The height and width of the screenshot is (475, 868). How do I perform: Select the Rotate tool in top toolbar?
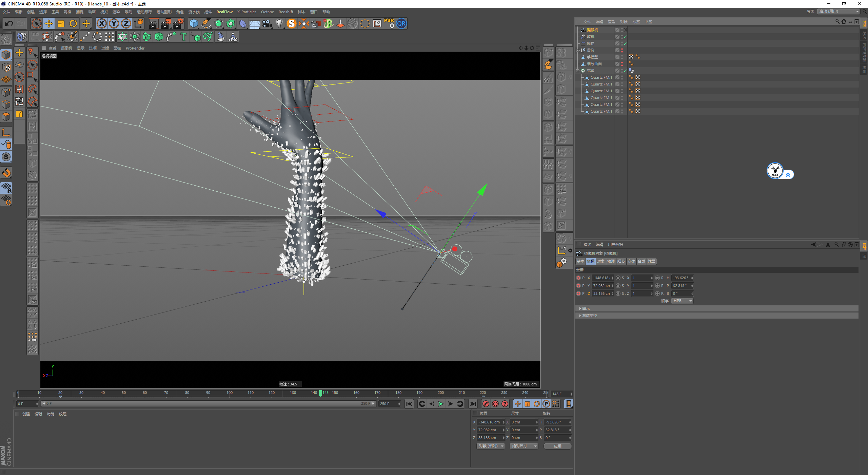73,24
